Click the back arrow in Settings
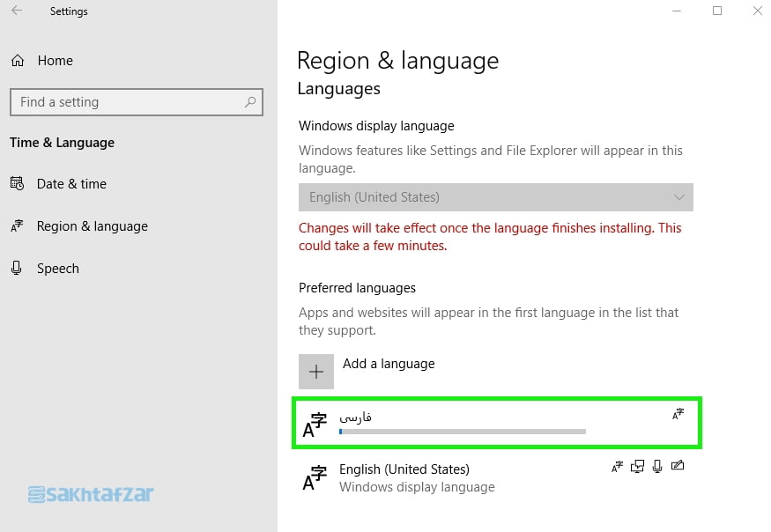Viewport: 771px width, 532px height. coord(17,11)
